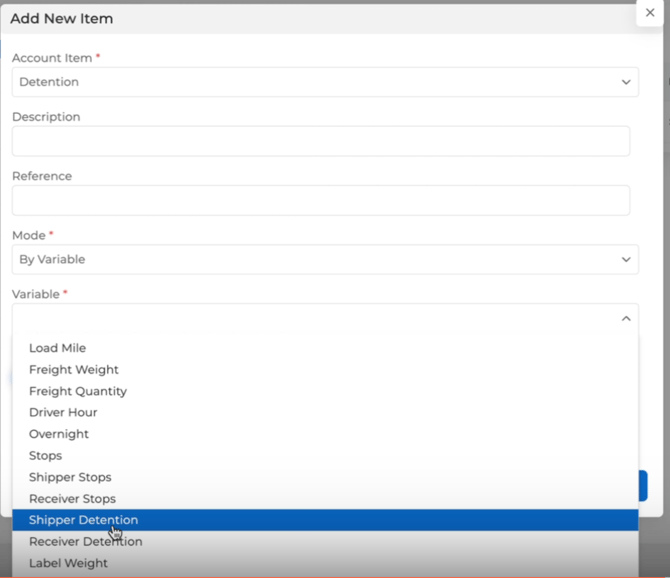Click the Description input field
Image resolution: width=670 pixels, height=578 pixels.
click(320, 141)
